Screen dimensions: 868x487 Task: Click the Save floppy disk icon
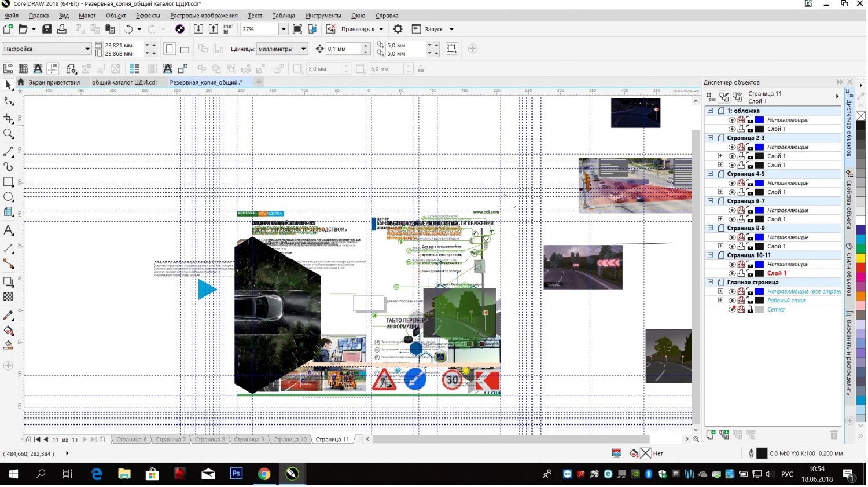point(47,29)
